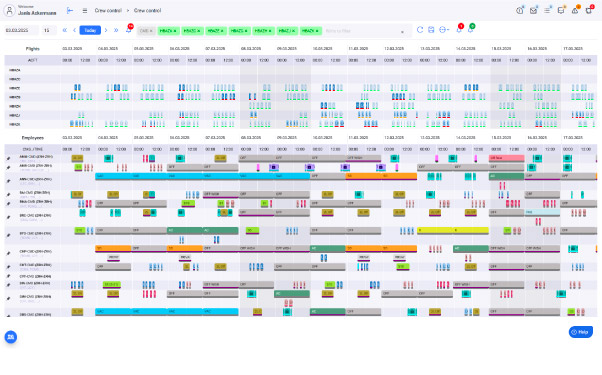Click the bell icon with green badge

(x=471, y=29)
